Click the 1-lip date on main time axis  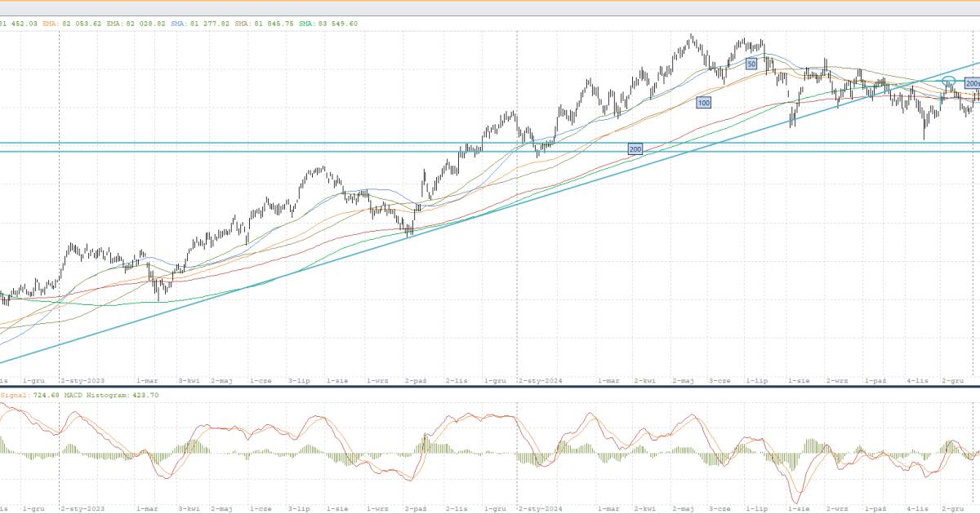pyautogui.click(x=757, y=380)
